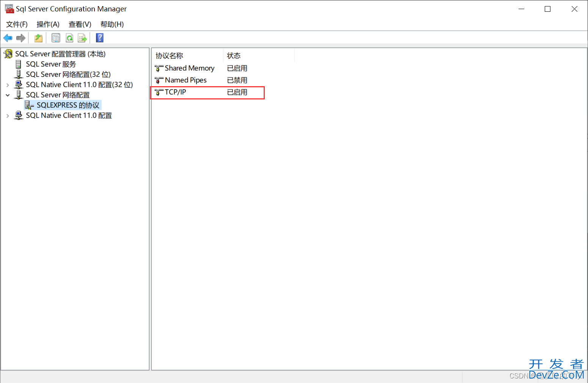Click the green Refresh toolbar icon

click(x=69, y=38)
